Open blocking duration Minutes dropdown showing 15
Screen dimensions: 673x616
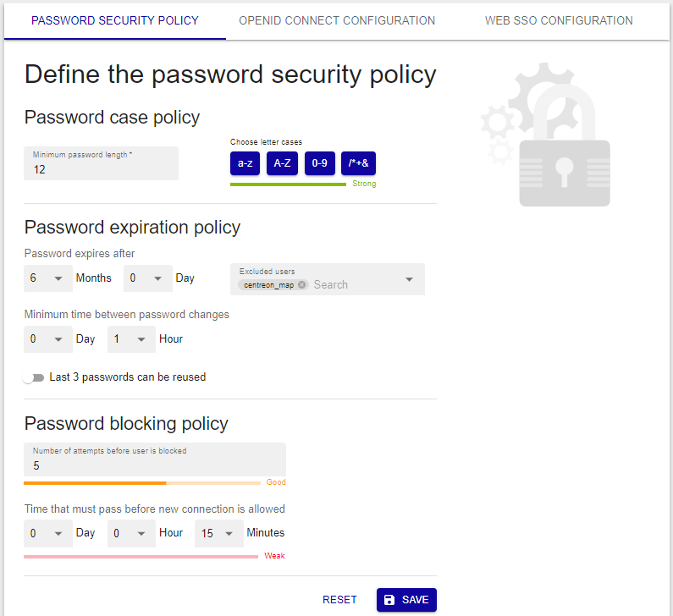tap(219, 534)
